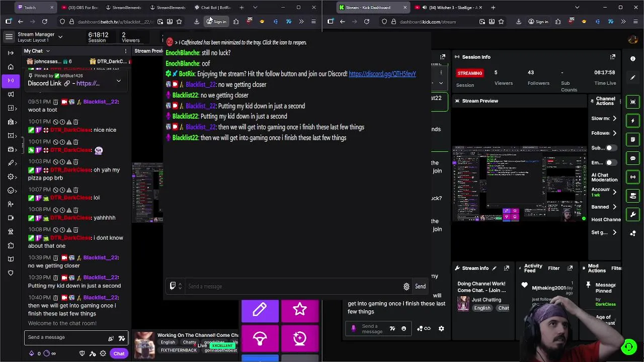This screenshot has width=644, height=362.
Task: Click the Kick info circle sidebar icon
Action: [x=633, y=59]
